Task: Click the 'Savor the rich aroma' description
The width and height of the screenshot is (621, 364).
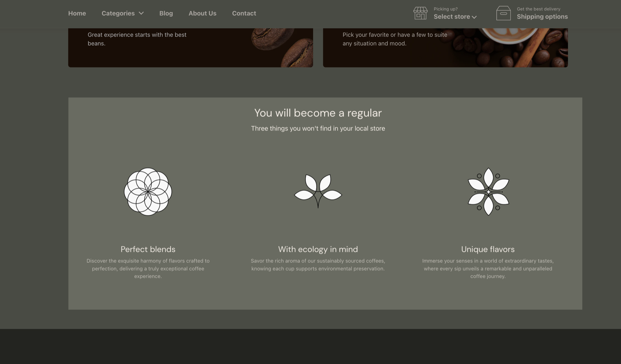Action: pos(318,265)
